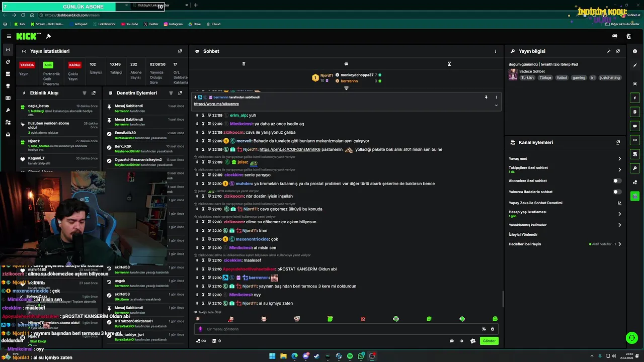Open a new browser tab
Image resolution: width=644 pixels, height=362 pixels.
click(x=196, y=5)
